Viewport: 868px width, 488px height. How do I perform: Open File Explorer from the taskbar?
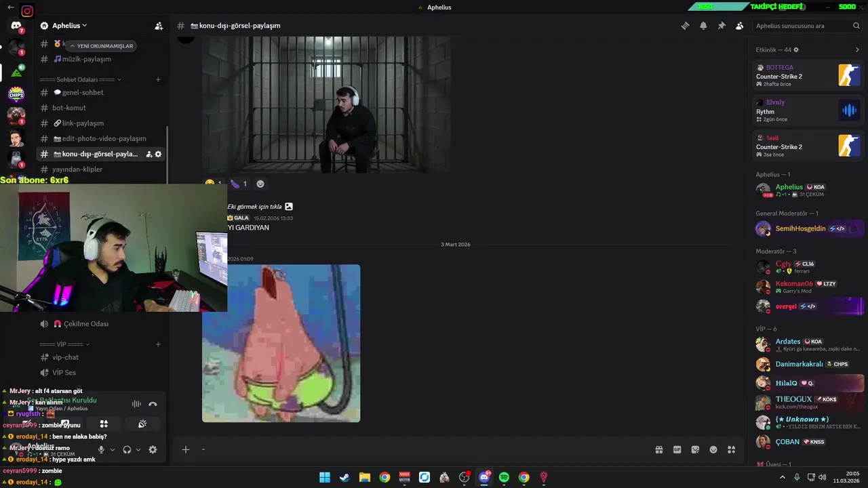(364, 477)
